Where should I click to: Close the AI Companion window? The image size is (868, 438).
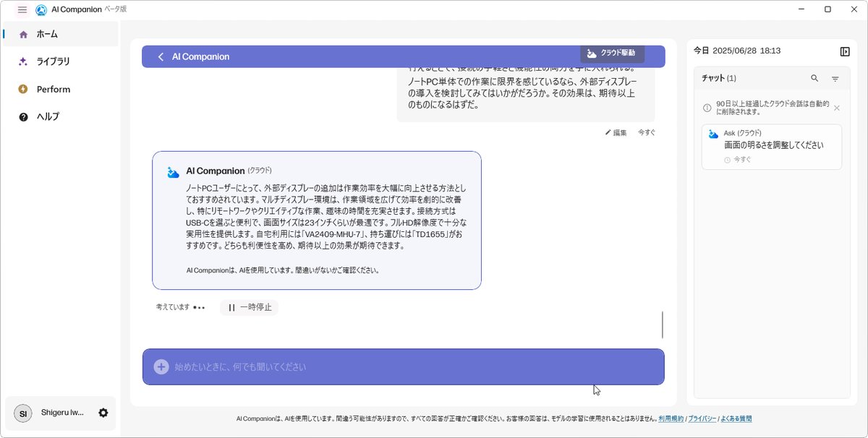pos(854,9)
